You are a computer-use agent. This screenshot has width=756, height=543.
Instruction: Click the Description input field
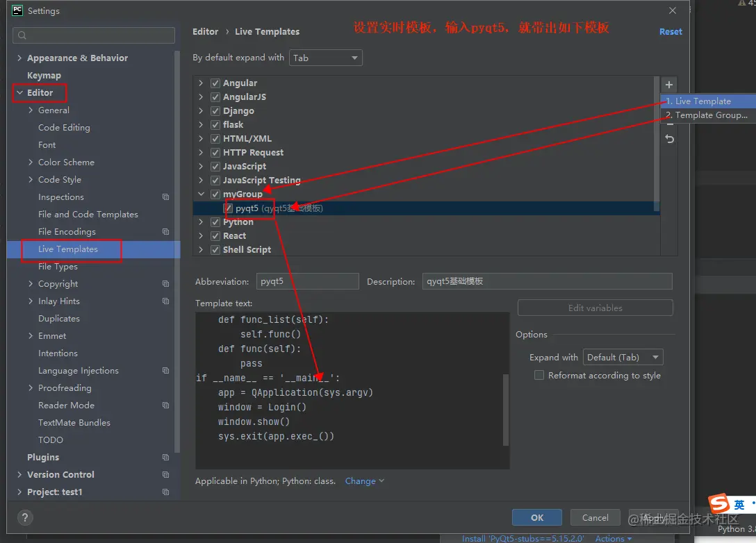(548, 281)
